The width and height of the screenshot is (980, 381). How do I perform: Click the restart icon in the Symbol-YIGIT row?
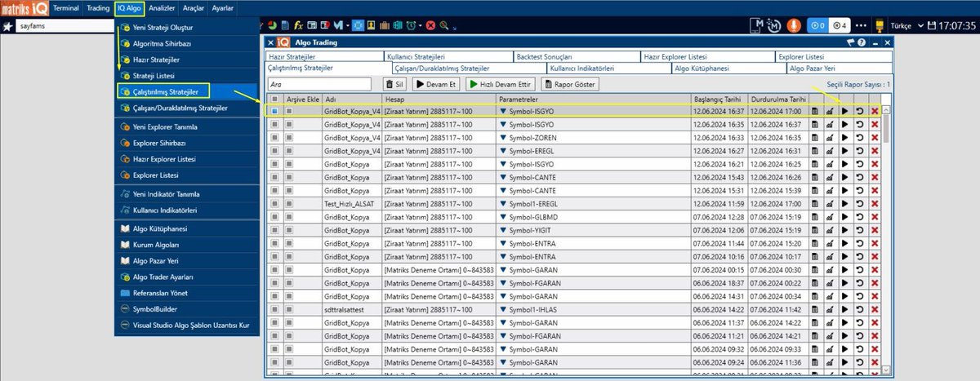(859, 229)
